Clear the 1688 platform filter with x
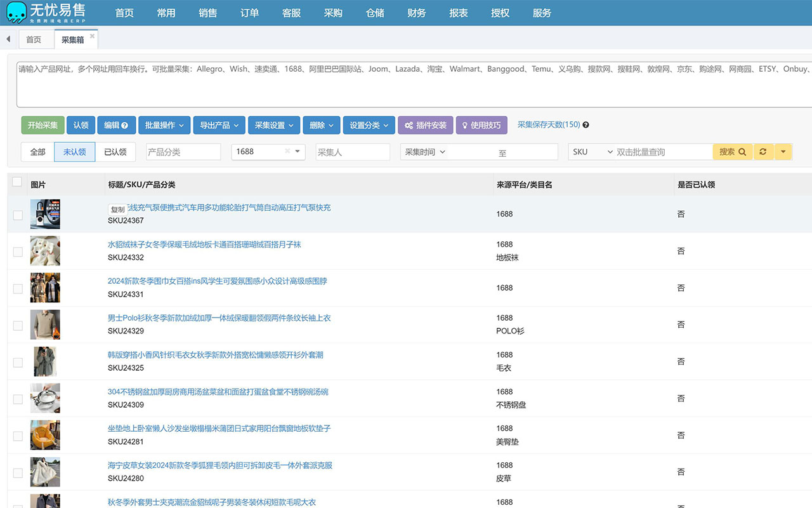 (287, 152)
